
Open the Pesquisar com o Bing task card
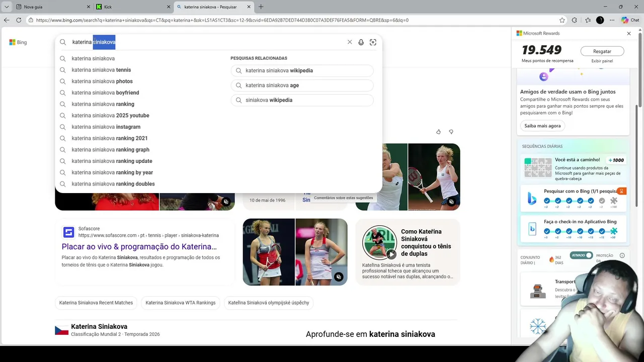click(574, 199)
